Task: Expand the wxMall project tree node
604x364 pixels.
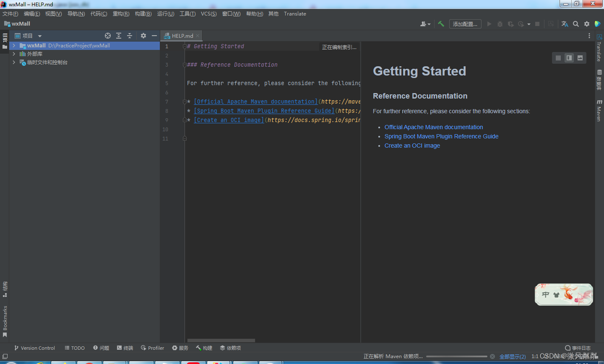Action: pyautogui.click(x=14, y=45)
